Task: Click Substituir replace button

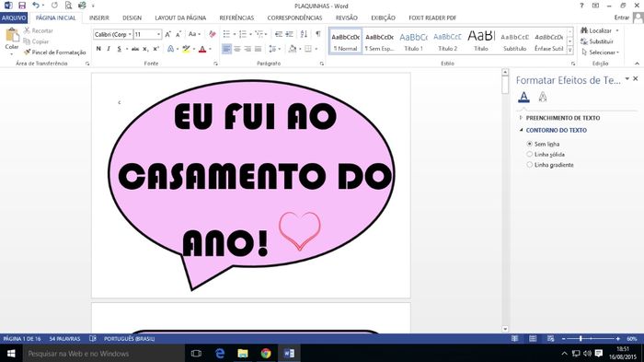Action: click(x=597, y=41)
